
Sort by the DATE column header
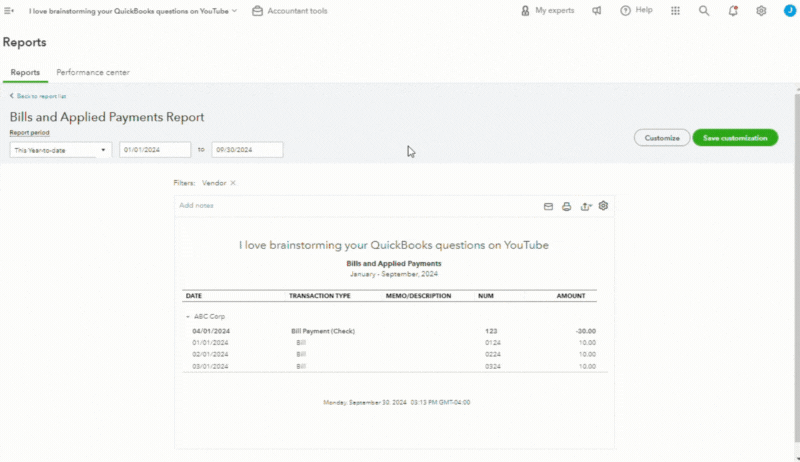pos(194,296)
